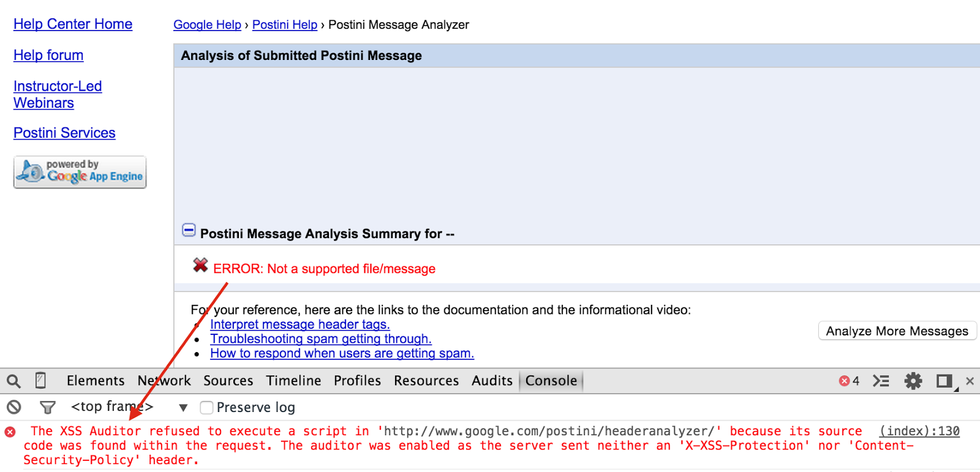Enable the Preserve log checkbox
Image resolution: width=980 pixels, height=472 pixels.
(x=207, y=408)
